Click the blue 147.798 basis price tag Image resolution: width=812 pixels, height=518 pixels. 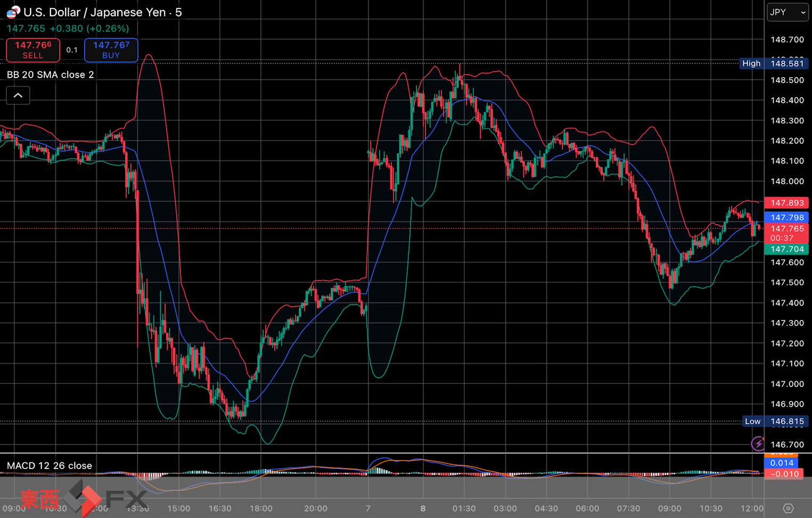787,217
